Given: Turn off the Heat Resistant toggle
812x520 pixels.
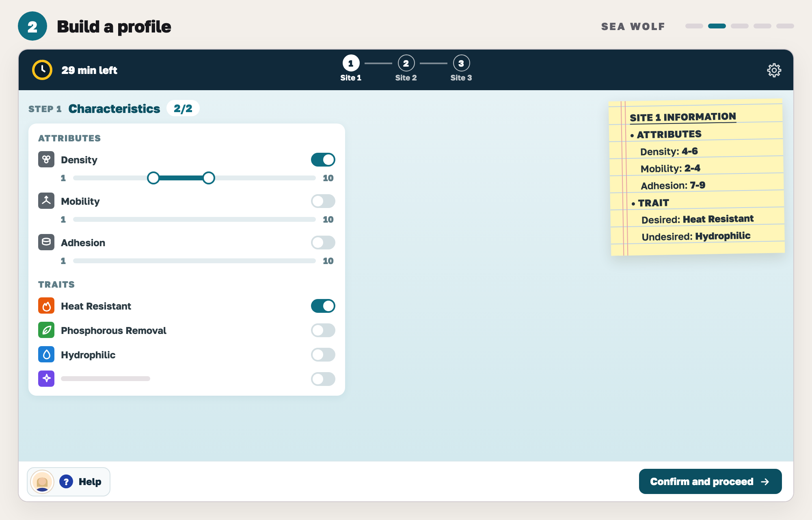Looking at the screenshot, I should click(x=323, y=306).
